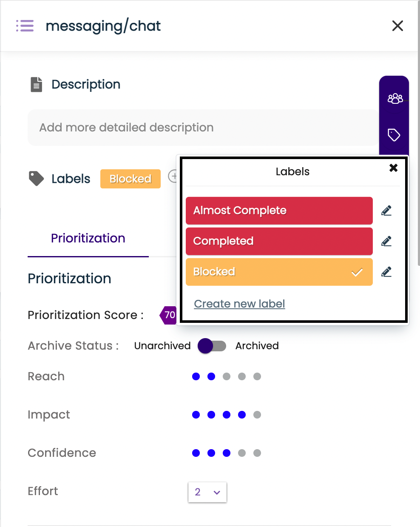
Task: Click the list menu icon beside messaging/chat
Action: 25,26
